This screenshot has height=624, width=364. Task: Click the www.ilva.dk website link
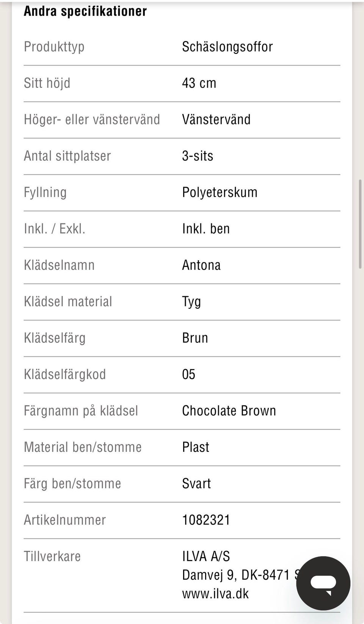click(x=215, y=594)
